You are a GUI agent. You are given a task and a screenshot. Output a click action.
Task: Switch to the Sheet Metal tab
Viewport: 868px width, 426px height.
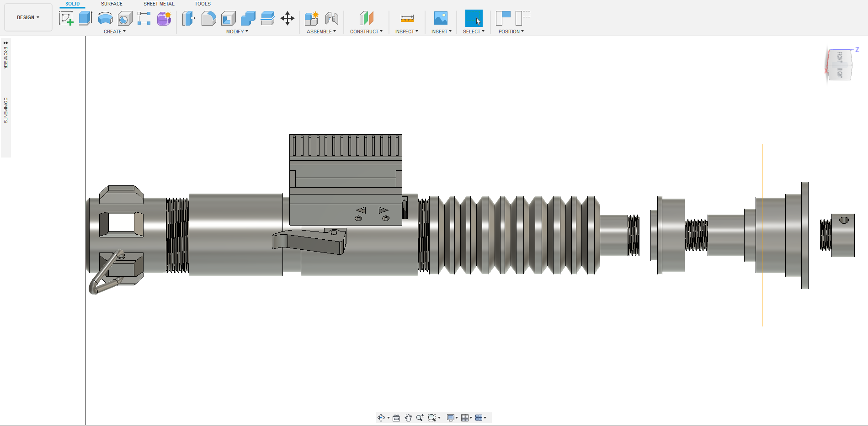(159, 4)
